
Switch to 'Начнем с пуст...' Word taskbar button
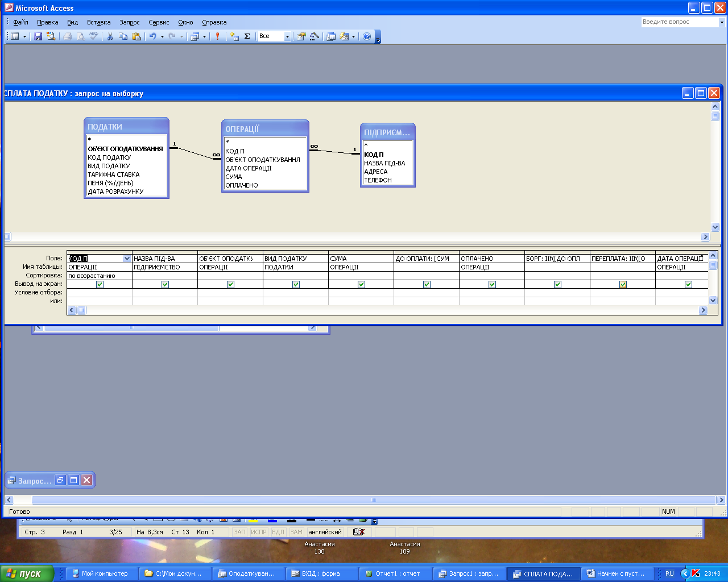coord(617,573)
